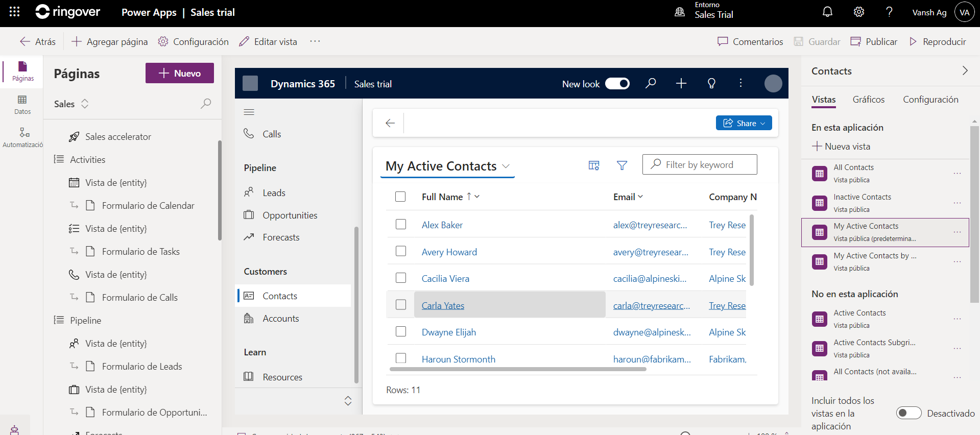Click the gray user circle in Dynamics bar

[x=773, y=83]
